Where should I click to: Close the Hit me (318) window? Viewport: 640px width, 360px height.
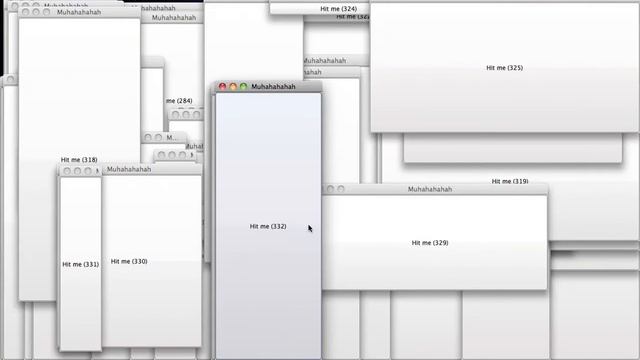tap(25, 12)
